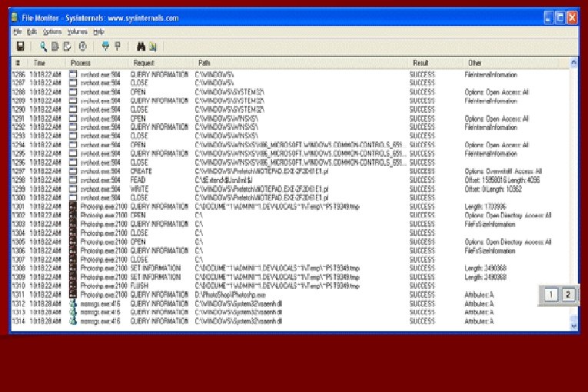This screenshot has height=392, width=588.
Task: Click the Save toolbar icon
Action: (x=20, y=47)
